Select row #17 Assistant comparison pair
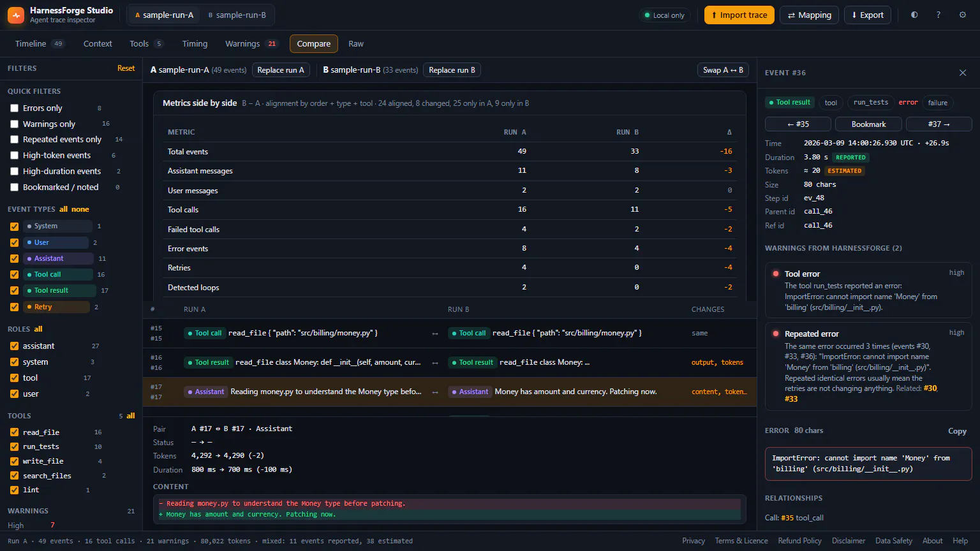The height and width of the screenshot is (551, 980). click(x=450, y=392)
